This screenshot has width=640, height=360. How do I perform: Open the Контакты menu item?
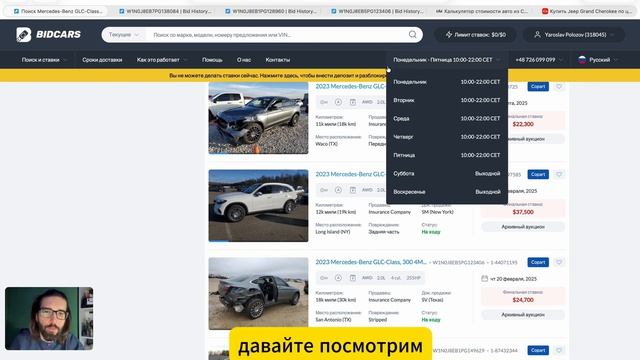tap(278, 60)
